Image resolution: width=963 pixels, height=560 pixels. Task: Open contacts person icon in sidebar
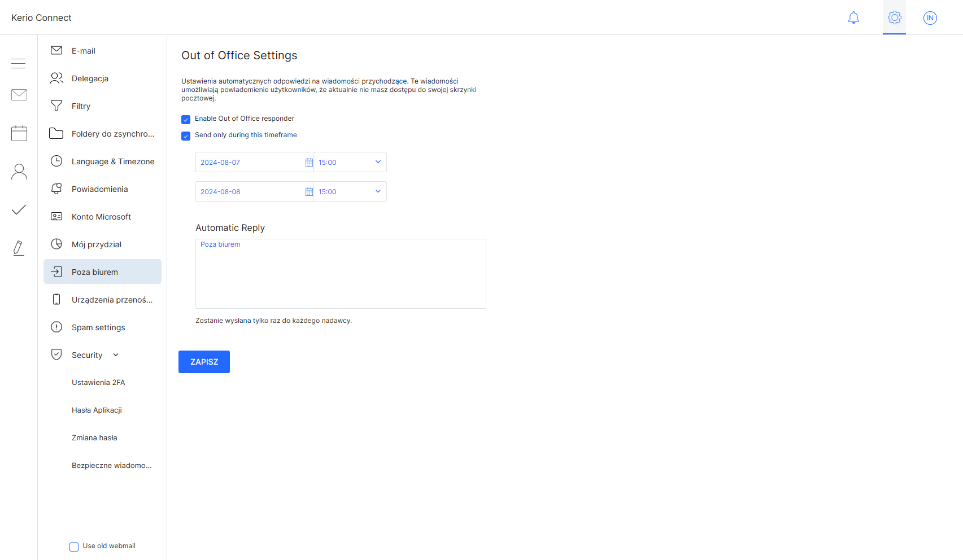(19, 172)
